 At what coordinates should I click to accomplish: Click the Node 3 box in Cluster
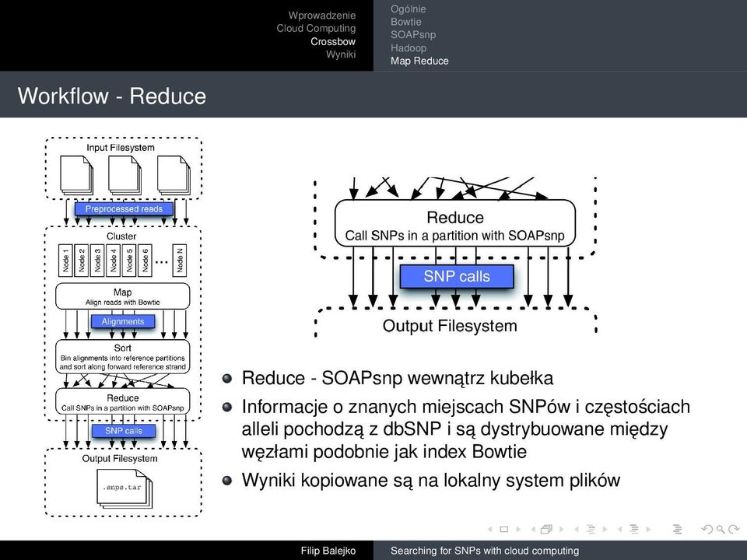tap(97, 260)
